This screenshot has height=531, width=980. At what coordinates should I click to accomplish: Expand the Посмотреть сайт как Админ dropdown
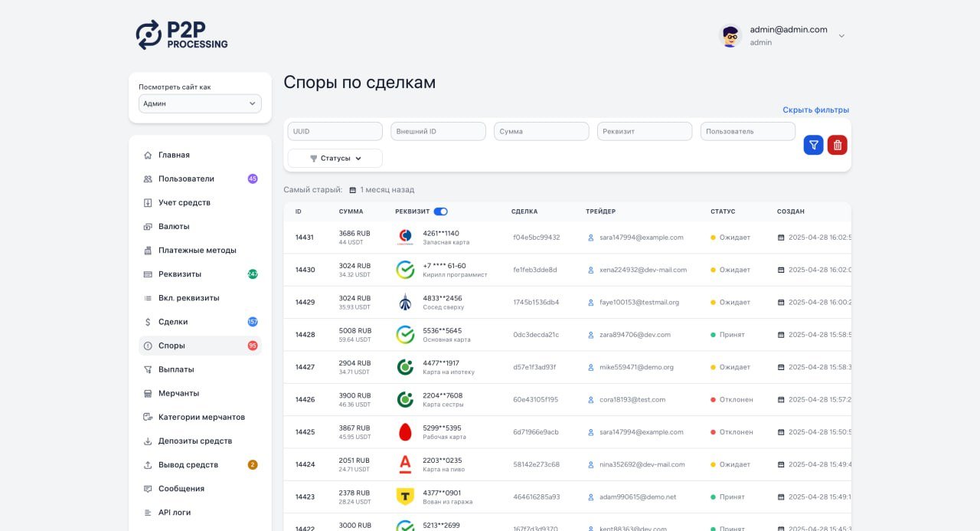(200, 103)
